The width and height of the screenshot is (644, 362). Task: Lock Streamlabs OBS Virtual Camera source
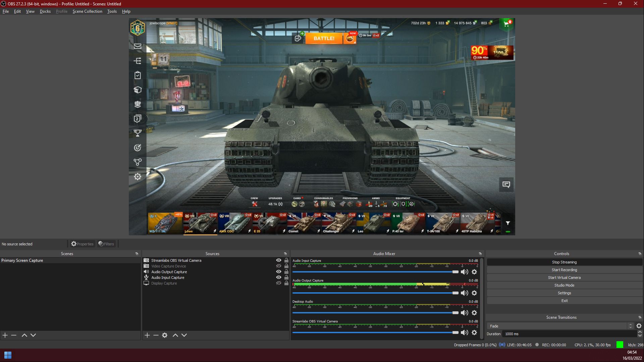[x=286, y=260]
